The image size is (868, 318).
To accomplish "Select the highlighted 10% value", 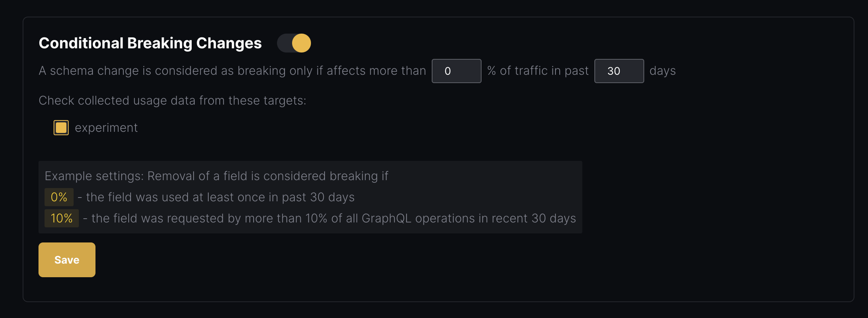I will click(62, 218).
